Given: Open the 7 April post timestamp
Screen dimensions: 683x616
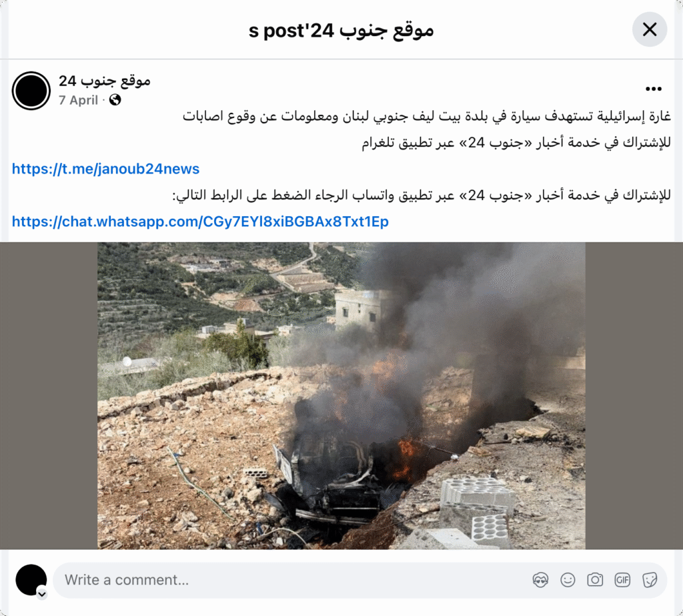Looking at the screenshot, I should tap(79, 100).
